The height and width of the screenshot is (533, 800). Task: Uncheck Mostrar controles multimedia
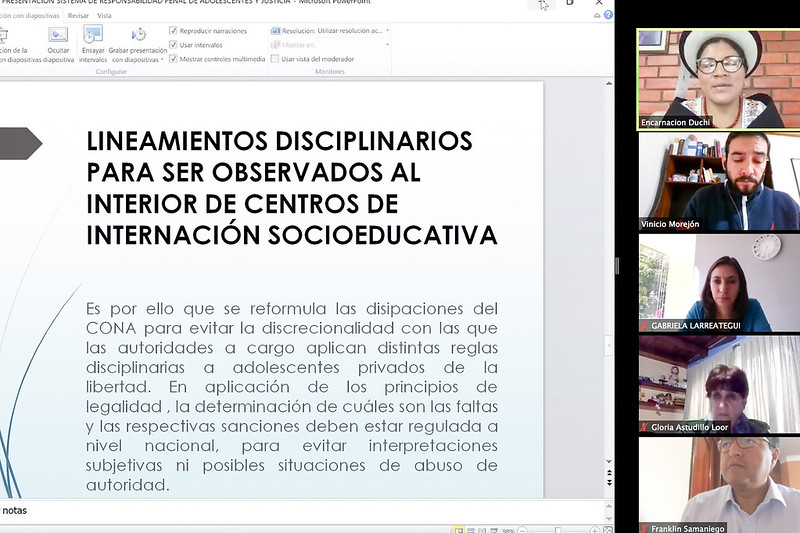coord(173,59)
